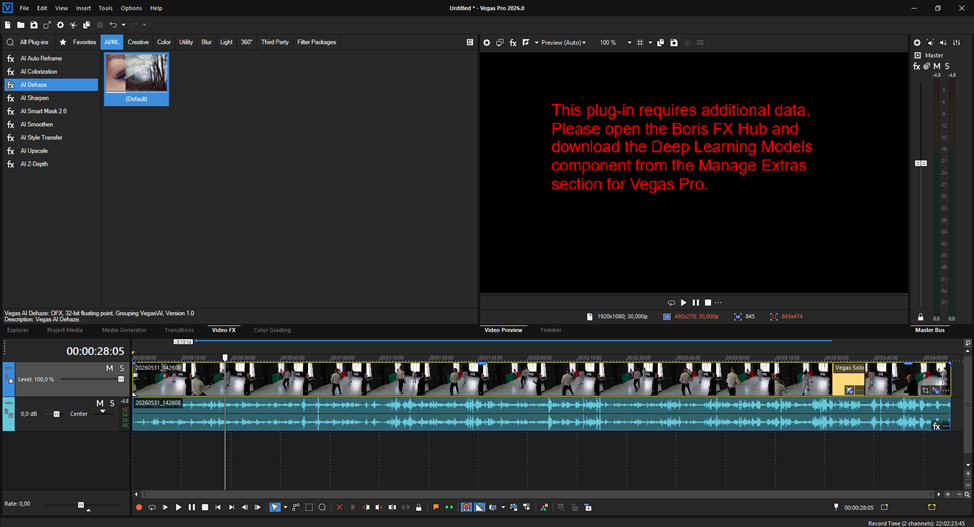974x527 pixels.
Task: Click the timeline Record button
Action: [x=139, y=508]
